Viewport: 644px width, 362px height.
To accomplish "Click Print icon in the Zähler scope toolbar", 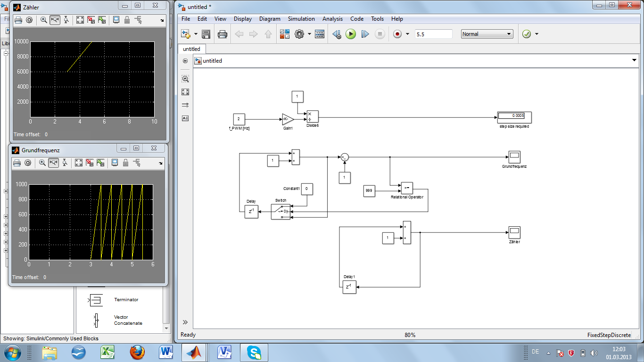I will [18, 20].
